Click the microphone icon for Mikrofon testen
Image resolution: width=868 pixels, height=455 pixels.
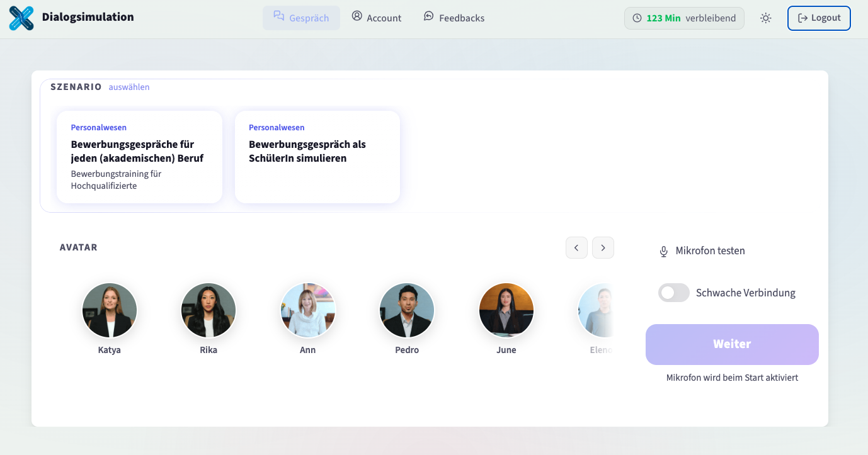pos(663,251)
